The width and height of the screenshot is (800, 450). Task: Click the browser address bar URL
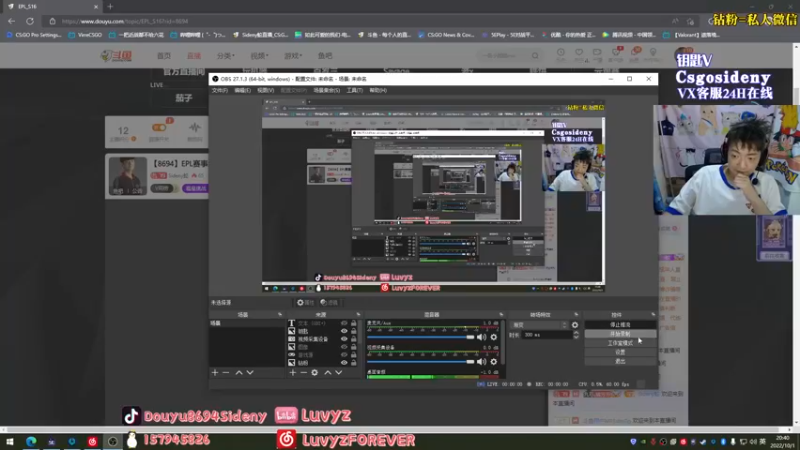coord(125,21)
